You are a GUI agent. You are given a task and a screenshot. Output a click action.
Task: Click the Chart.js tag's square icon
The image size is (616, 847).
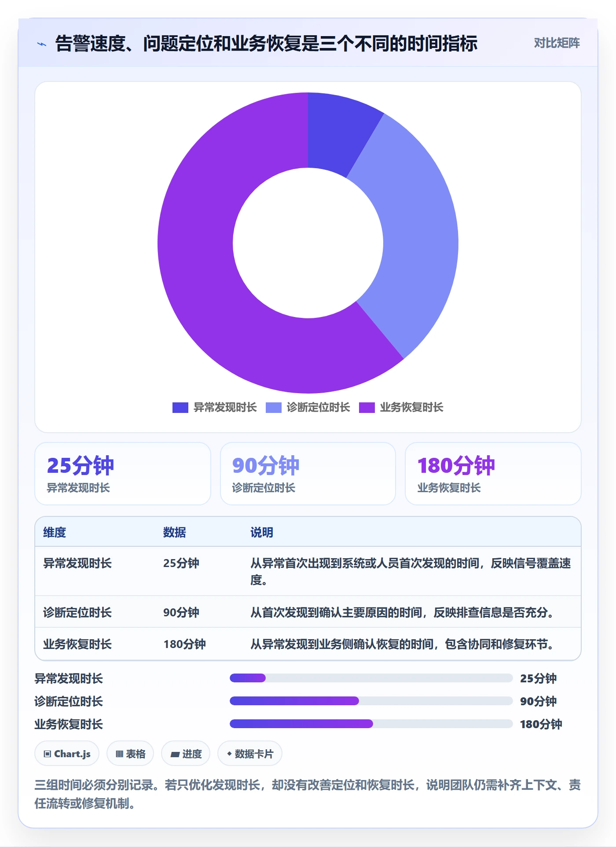point(48,754)
